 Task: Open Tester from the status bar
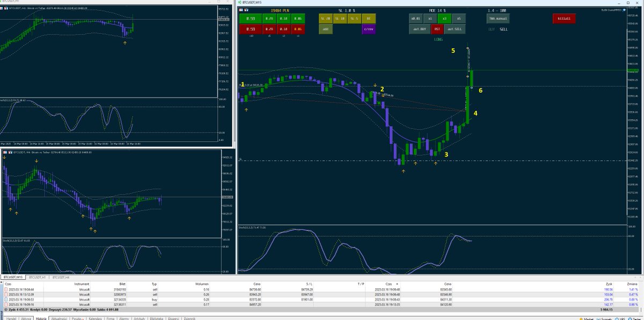coord(633,318)
